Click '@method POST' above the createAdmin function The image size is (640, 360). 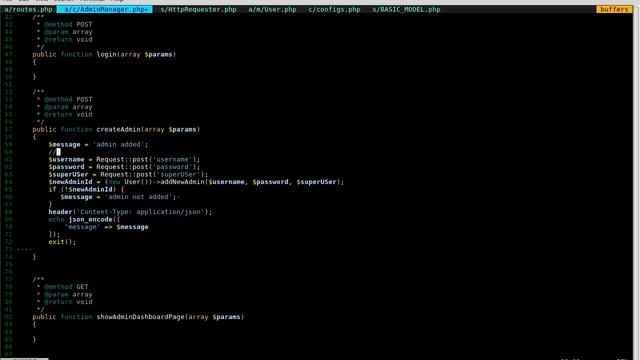68,100
